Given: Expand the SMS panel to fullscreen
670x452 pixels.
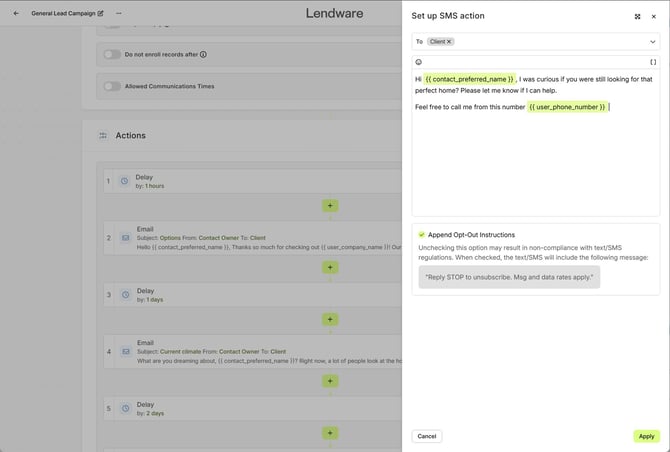Looking at the screenshot, I should [638, 17].
